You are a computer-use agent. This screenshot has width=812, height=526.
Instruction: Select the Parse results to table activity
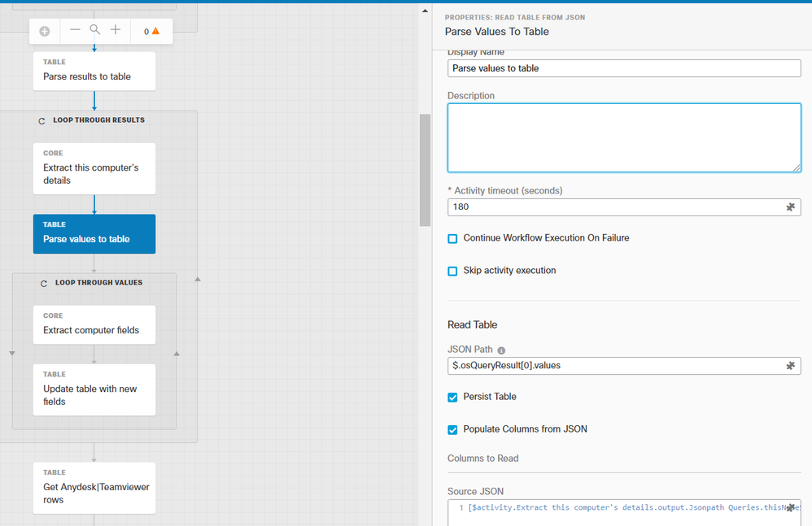(94, 71)
